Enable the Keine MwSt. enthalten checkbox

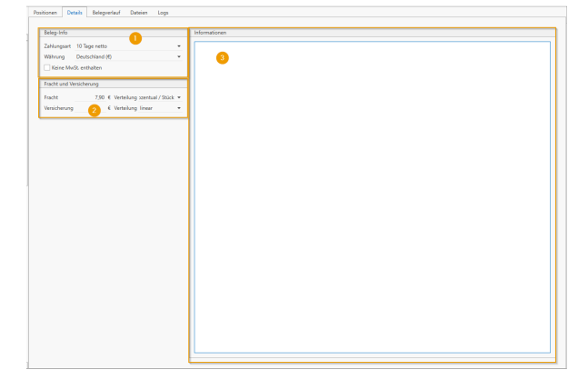tap(47, 67)
